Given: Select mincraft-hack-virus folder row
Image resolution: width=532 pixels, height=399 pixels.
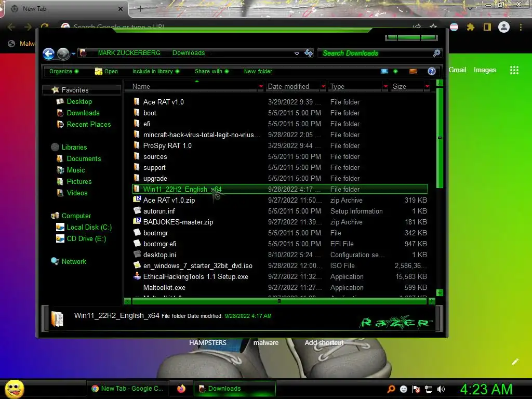Looking at the screenshot, I should [280, 135].
